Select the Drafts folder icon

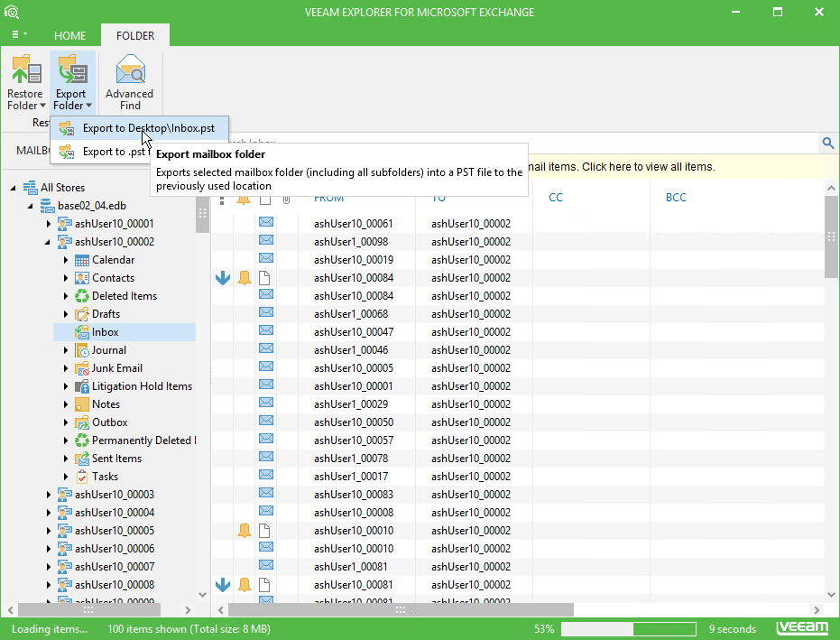click(x=81, y=314)
